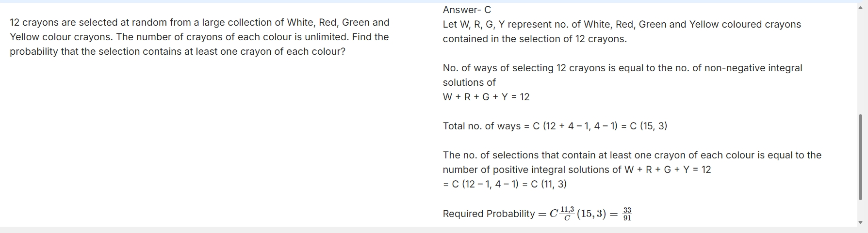Click the 'Required Probability' formula

pyautogui.click(x=538, y=213)
